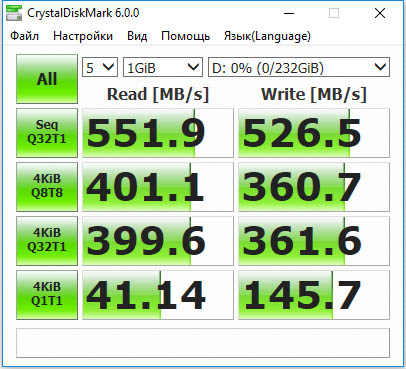
Task: Start the 4KiB Q1T1 test
Action: click(x=47, y=295)
